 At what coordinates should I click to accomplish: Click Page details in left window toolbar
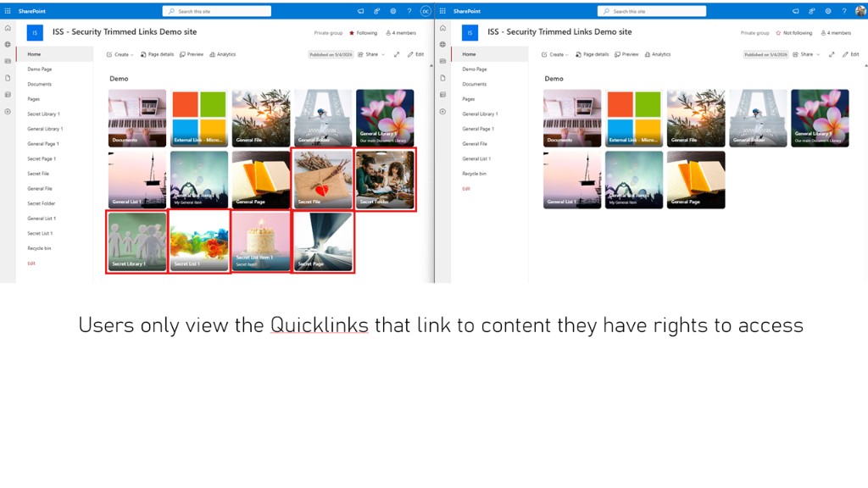pyautogui.click(x=157, y=54)
